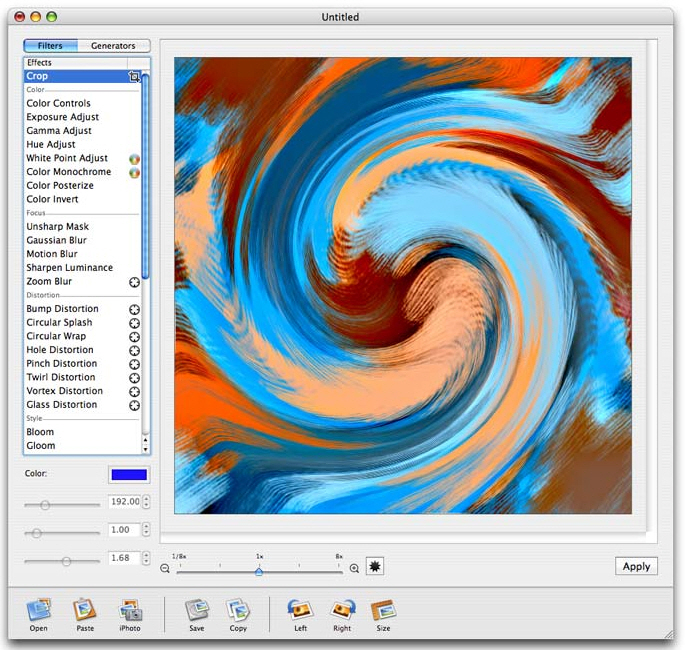Click the Save toolbar icon
Viewport: 685px width, 650px height.
coord(197,611)
